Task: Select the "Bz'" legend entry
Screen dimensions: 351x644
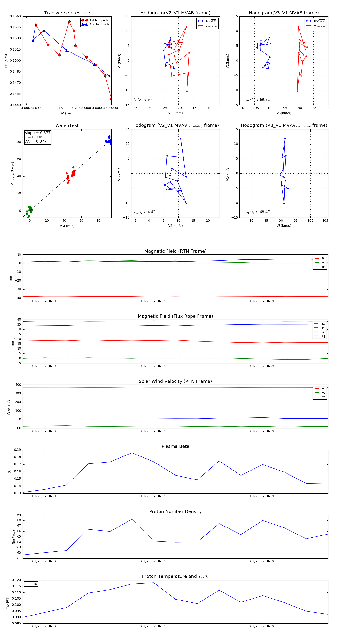Action: [320, 332]
